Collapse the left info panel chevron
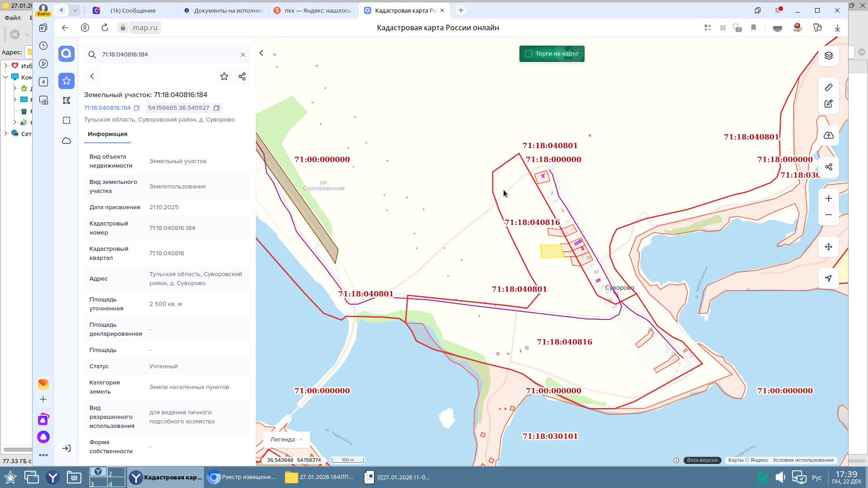This screenshot has width=868, height=488. tap(261, 53)
